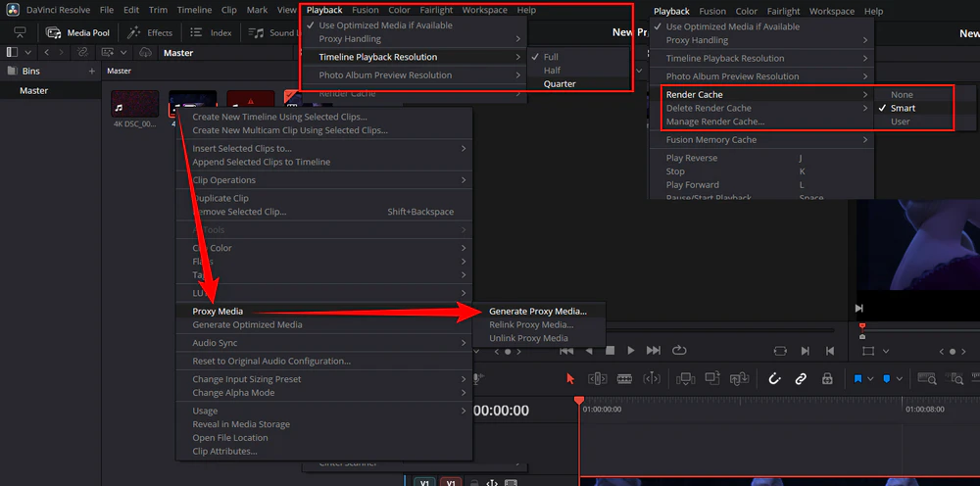Add a new bin with the plus icon
Viewport: 980px width, 486px height.
pyautogui.click(x=92, y=72)
